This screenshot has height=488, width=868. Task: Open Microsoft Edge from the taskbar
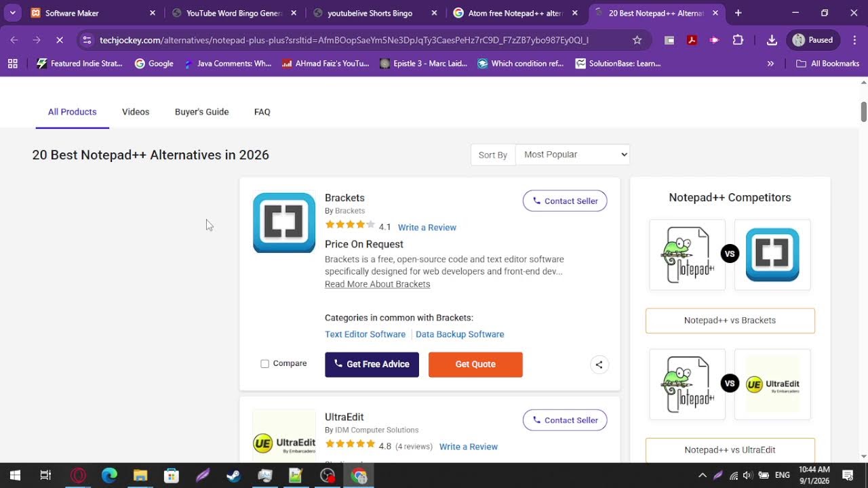click(109, 475)
